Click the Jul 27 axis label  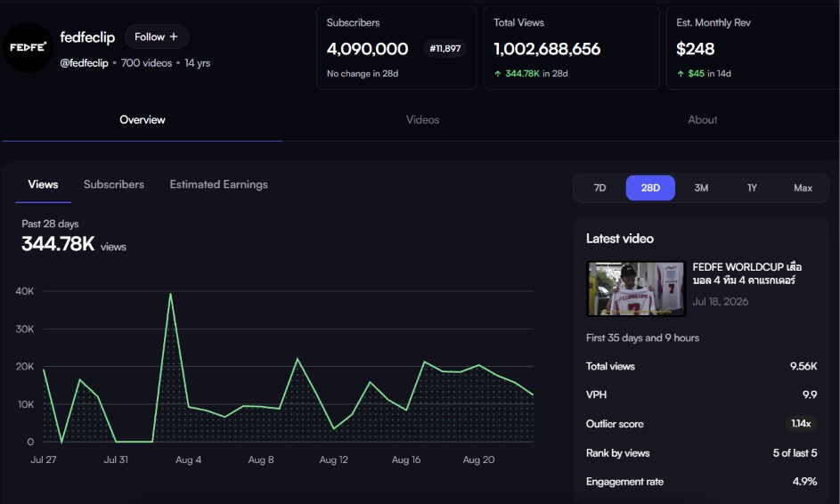tap(44, 459)
